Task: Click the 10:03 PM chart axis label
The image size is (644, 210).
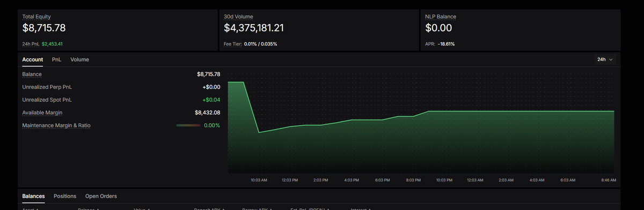Action: click(x=444, y=180)
